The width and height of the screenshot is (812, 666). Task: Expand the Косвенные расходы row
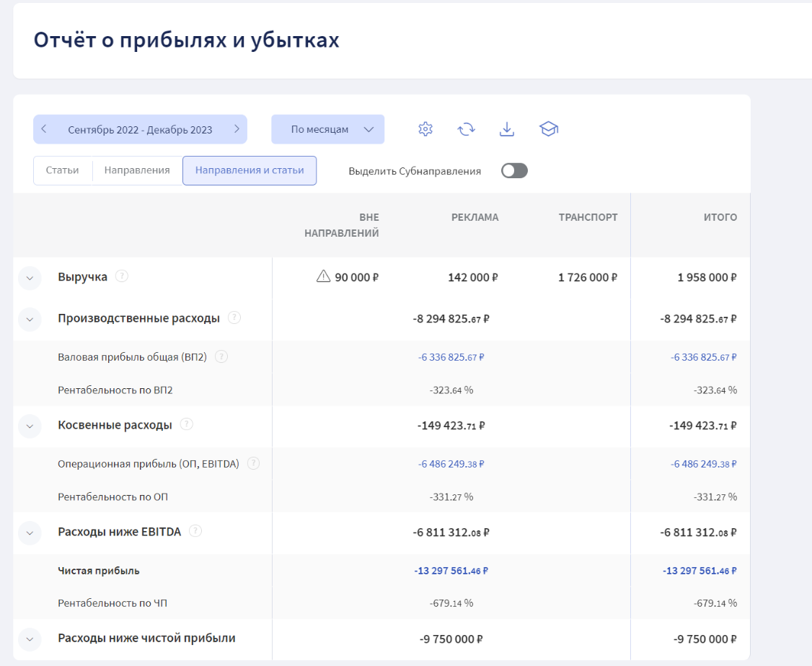[x=30, y=426]
